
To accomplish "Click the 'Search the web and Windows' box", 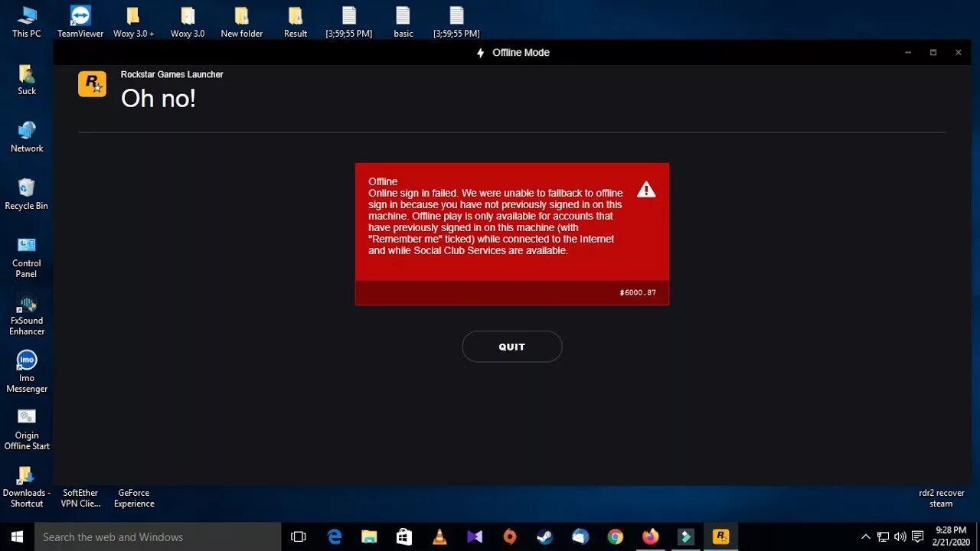I will pos(158,536).
